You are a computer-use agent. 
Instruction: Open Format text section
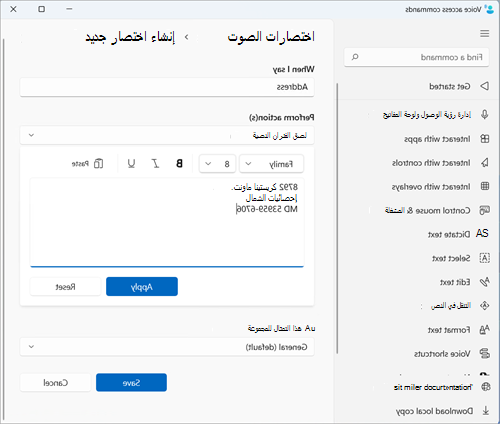point(449,330)
